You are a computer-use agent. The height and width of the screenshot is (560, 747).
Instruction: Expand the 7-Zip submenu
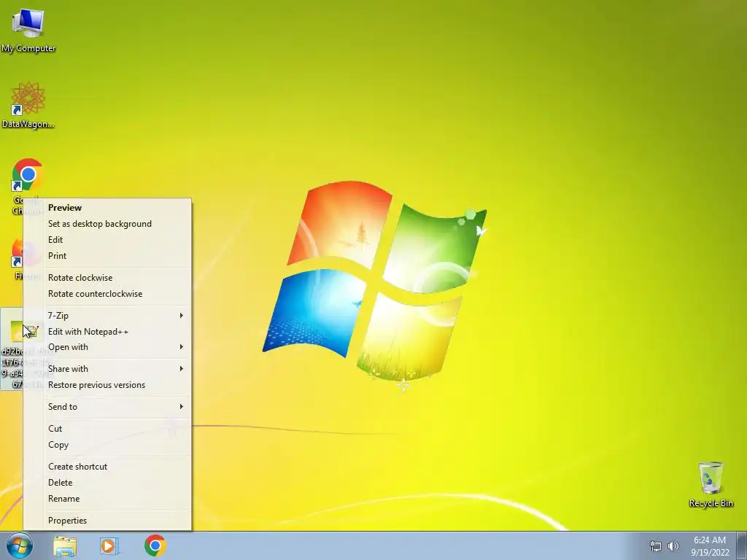pyautogui.click(x=107, y=315)
